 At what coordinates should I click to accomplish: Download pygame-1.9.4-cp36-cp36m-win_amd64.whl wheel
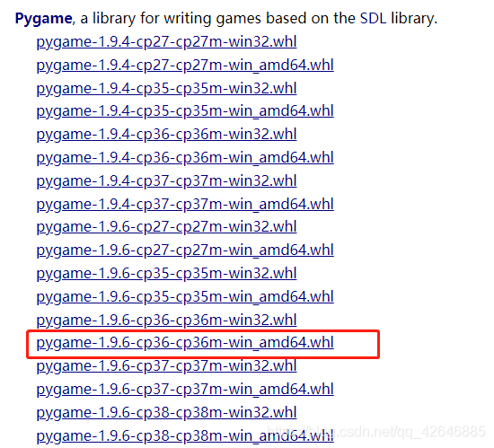pyautogui.click(x=185, y=158)
